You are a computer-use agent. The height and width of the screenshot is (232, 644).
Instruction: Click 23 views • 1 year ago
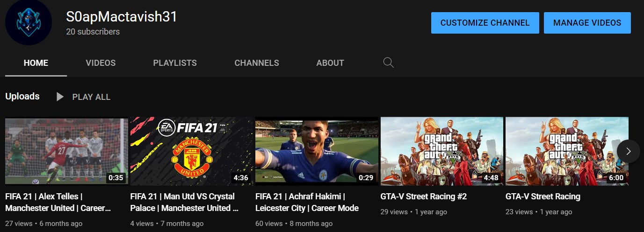click(539, 212)
